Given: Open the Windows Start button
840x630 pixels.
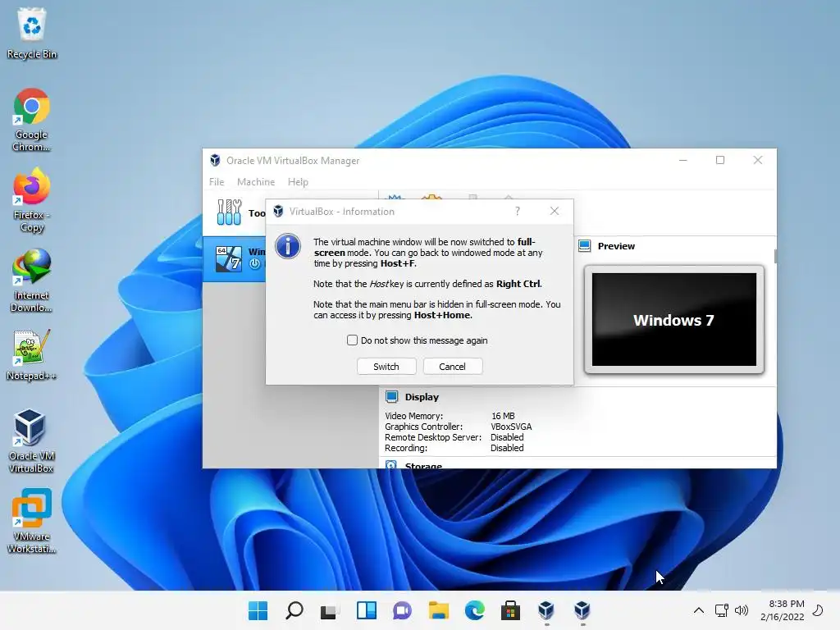Looking at the screenshot, I should pos(258,610).
